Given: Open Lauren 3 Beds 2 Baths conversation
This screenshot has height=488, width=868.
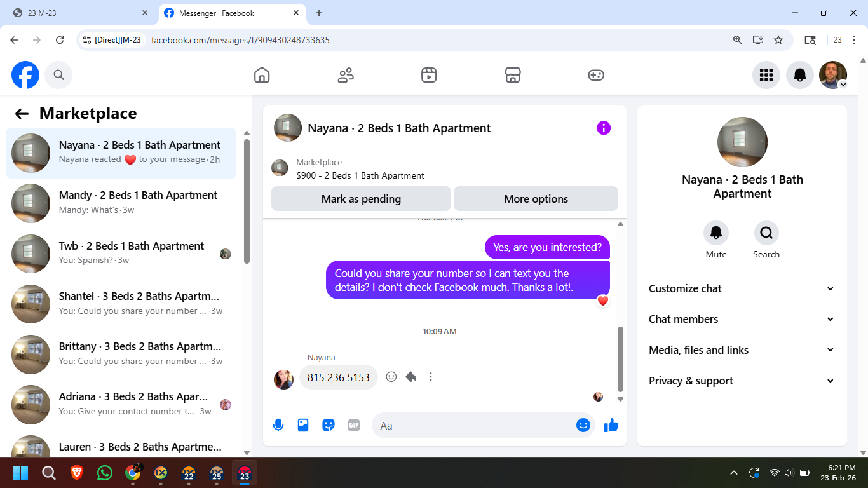Looking at the screenshot, I should [x=121, y=446].
